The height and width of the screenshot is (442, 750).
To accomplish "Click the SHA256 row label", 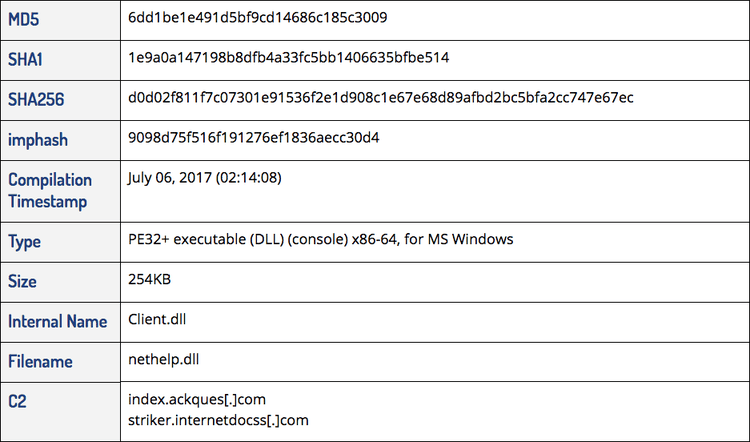I will tap(37, 100).
